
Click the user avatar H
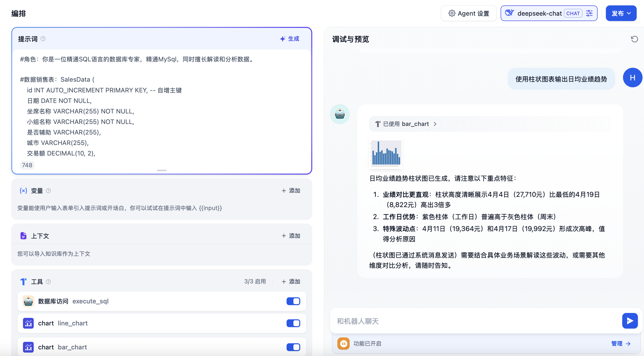click(x=632, y=78)
